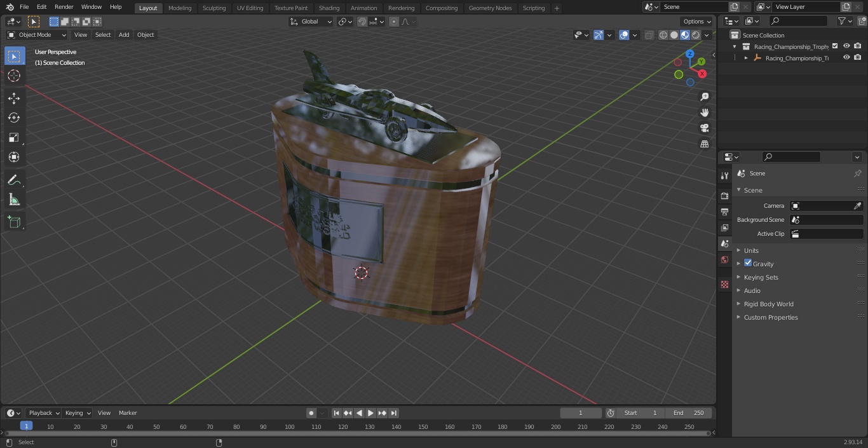Open the Texture properties tab
The height and width of the screenshot is (448, 868).
724,284
